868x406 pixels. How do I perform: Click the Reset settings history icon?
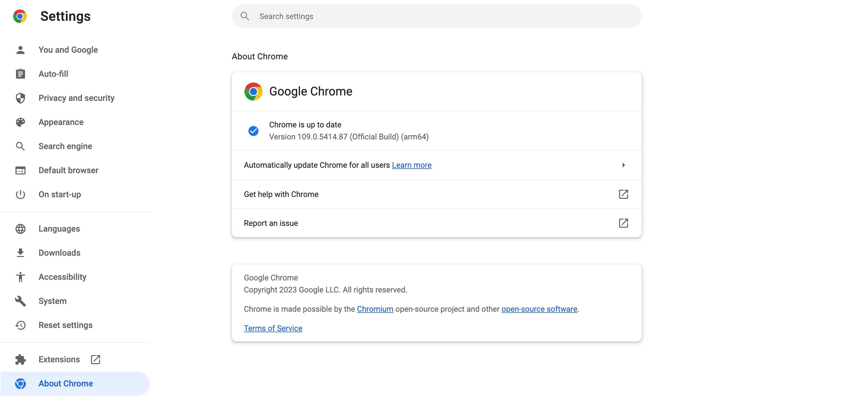(20, 325)
